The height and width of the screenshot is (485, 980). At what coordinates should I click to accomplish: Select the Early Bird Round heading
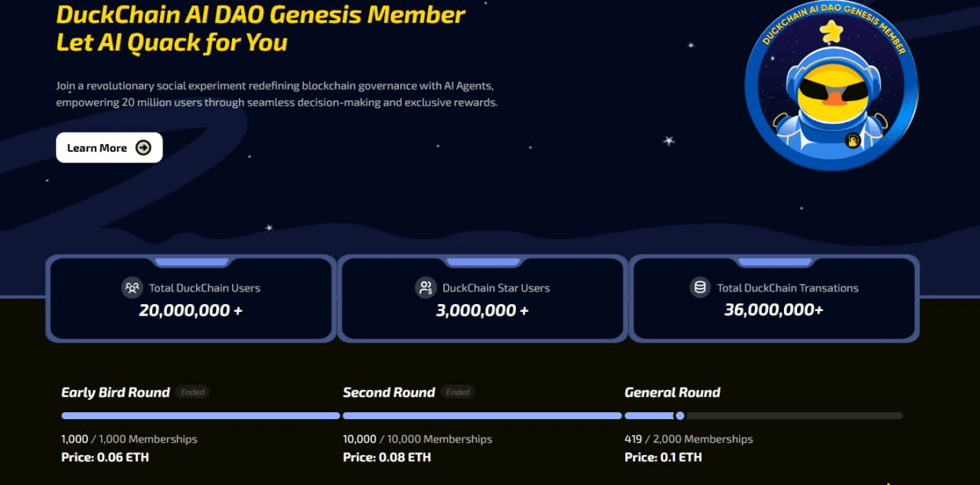[x=116, y=392]
